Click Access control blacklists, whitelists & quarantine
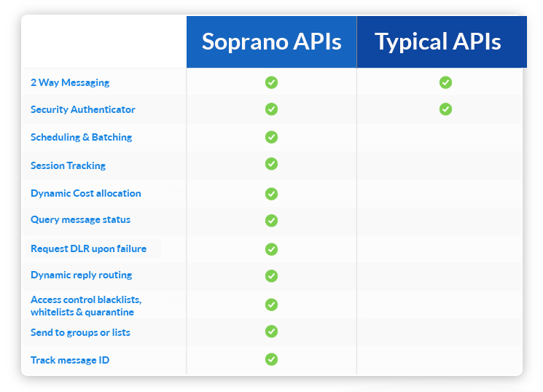 [86, 306]
